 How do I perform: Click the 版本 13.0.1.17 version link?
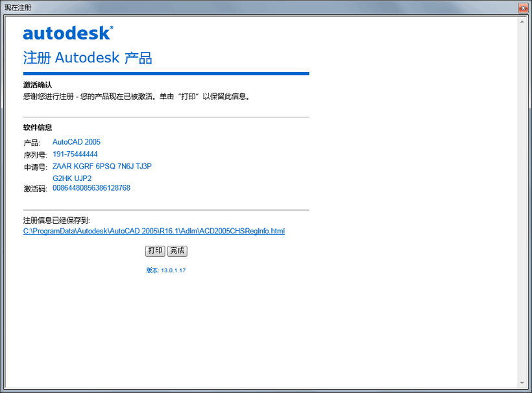tap(166, 270)
